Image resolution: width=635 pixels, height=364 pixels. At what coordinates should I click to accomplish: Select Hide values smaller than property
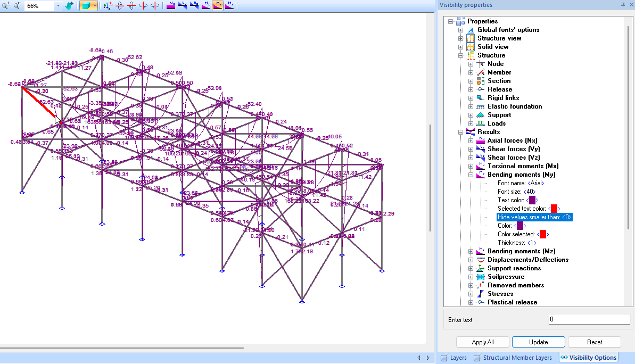click(x=534, y=217)
